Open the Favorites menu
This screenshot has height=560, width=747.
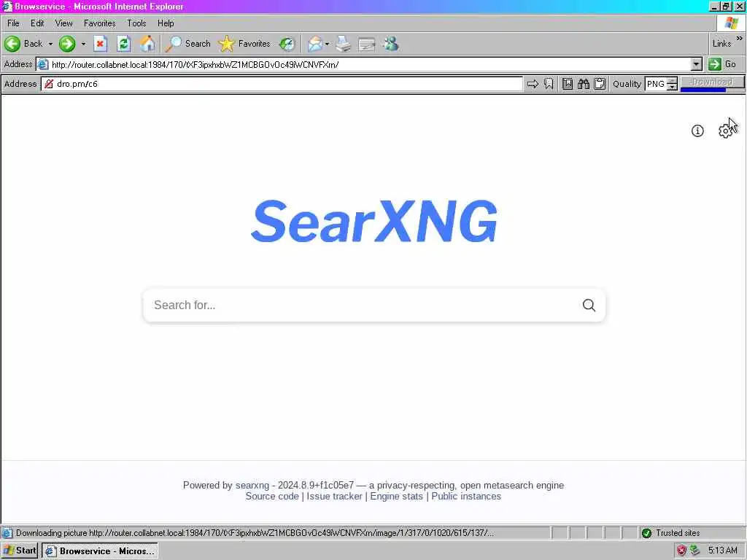tap(99, 23)
